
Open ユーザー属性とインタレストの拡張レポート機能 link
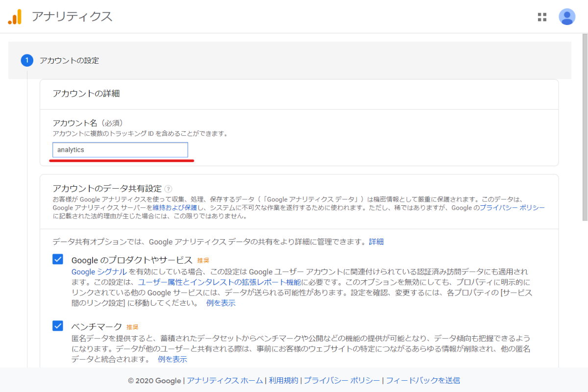pos(220,282)
